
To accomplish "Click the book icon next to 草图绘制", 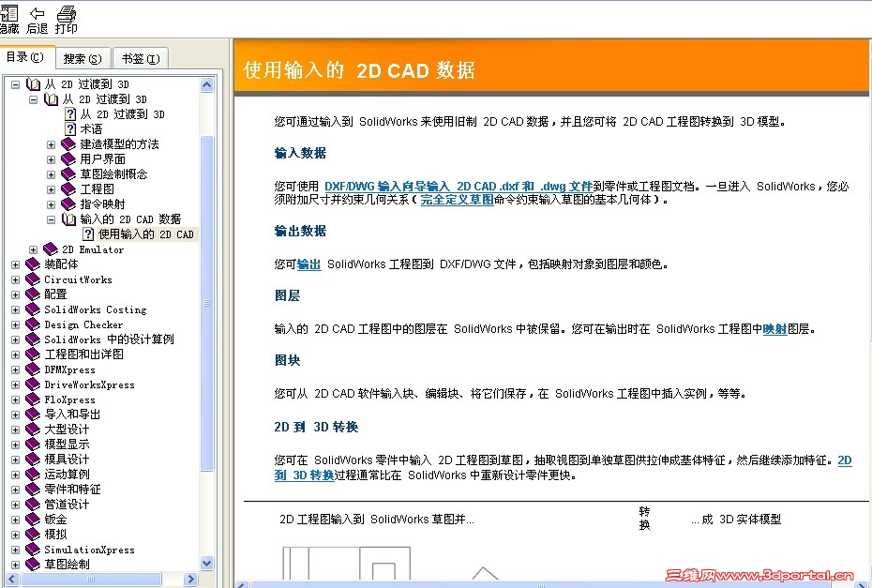I will (33, 564).
